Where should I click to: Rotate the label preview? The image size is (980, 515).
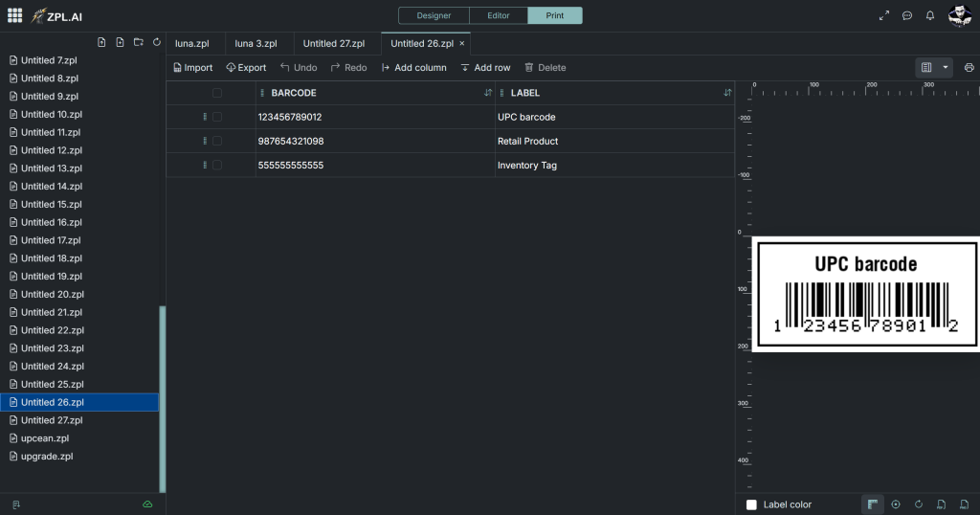point(919,504)
